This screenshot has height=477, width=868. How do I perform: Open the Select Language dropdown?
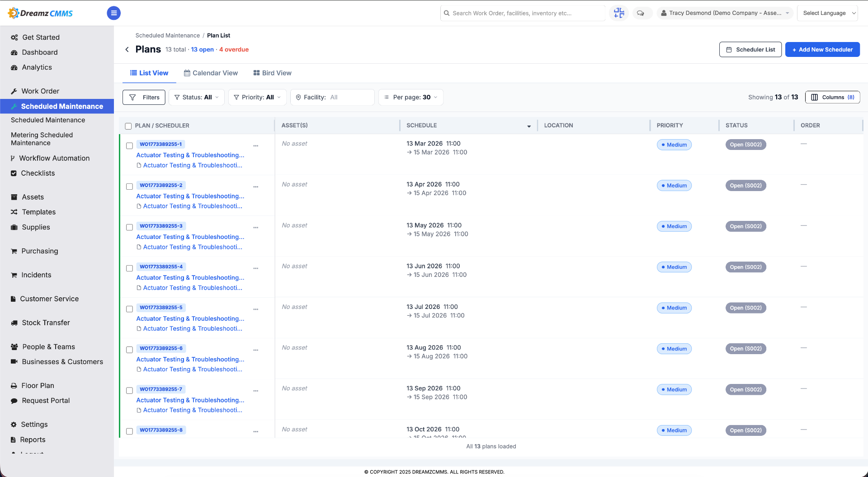pos(828,13)
